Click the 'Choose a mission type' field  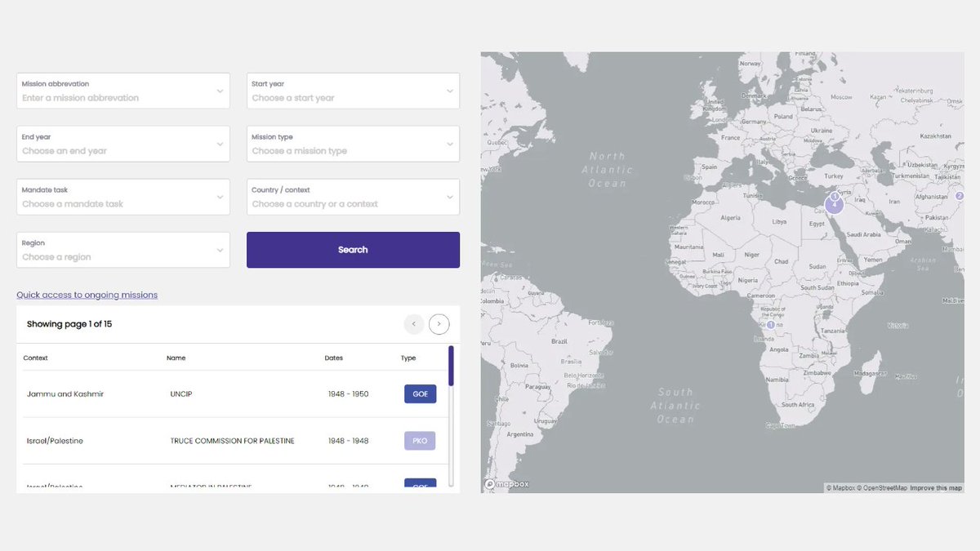(353, 144)
